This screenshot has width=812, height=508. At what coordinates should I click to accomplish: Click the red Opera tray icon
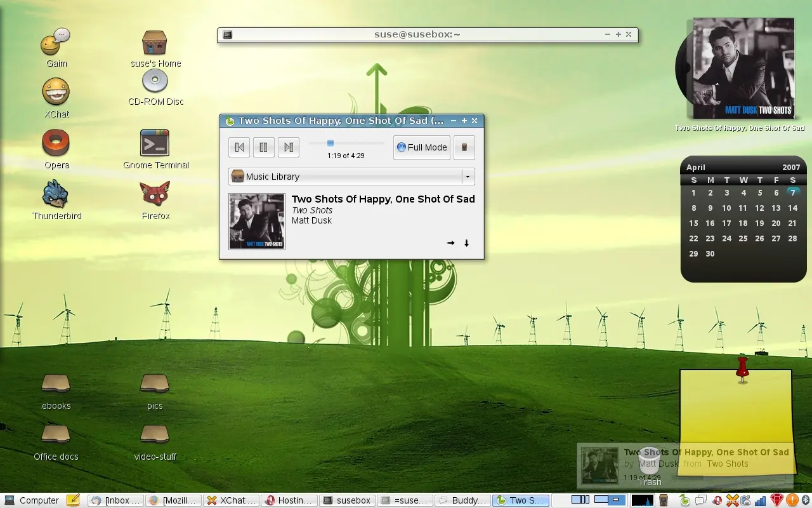tap(717, 500)
